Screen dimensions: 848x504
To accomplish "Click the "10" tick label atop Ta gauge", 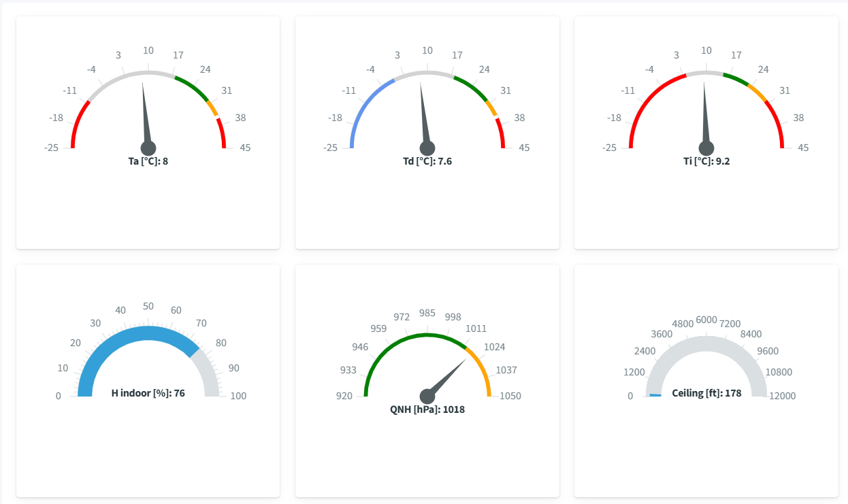I will [148, 50].
